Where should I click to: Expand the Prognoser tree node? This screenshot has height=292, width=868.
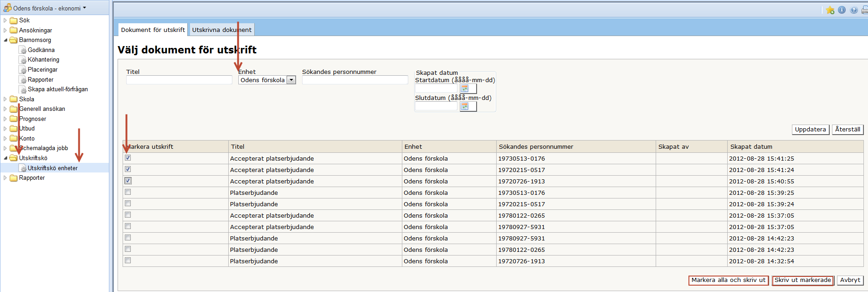pos(5,119)
